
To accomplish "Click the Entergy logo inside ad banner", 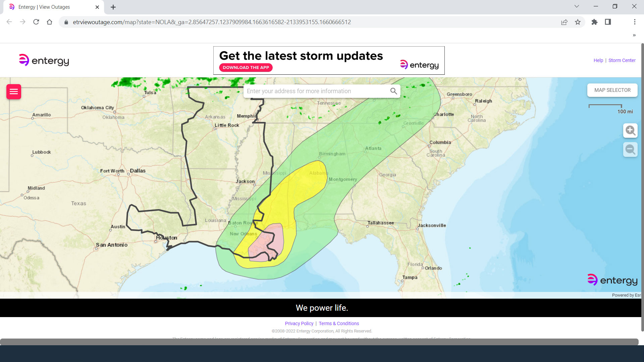I will pos(419,65).
